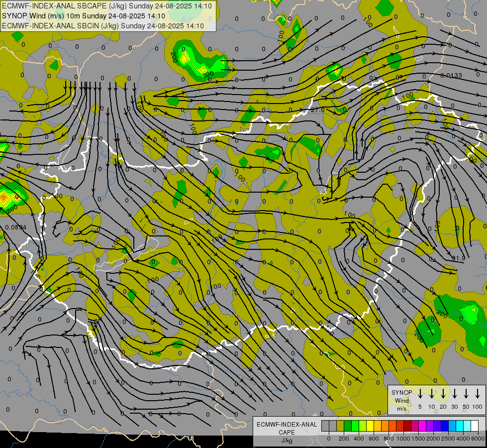Choose the bright magenta CAPE legend swatch
Viewport: 487px width, 448px height.
pyautogui.click(x=422, y=426)
